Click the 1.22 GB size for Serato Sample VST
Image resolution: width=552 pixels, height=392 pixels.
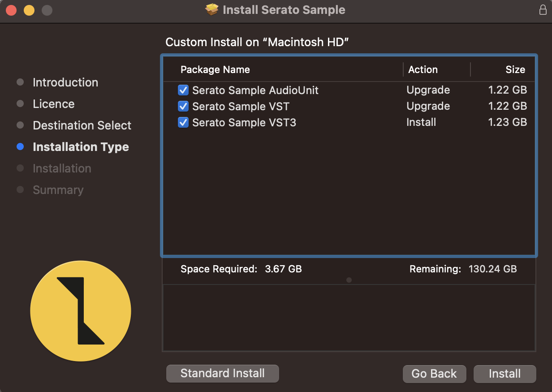[x=508, y=106]
